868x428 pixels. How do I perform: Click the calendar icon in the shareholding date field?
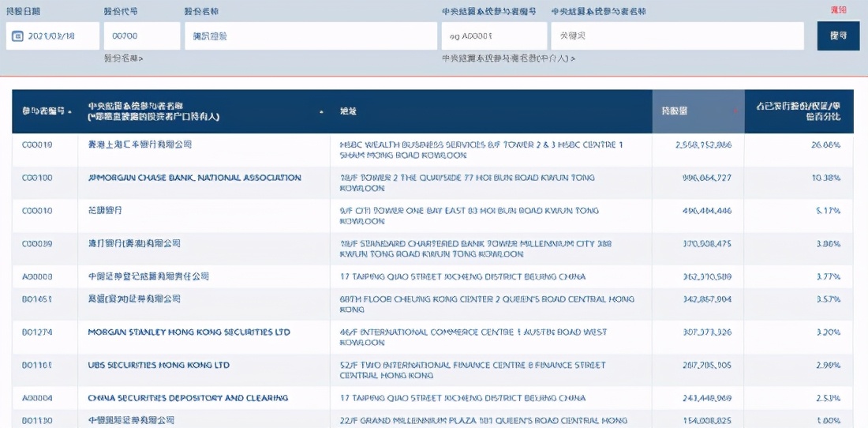pos(18,36)
